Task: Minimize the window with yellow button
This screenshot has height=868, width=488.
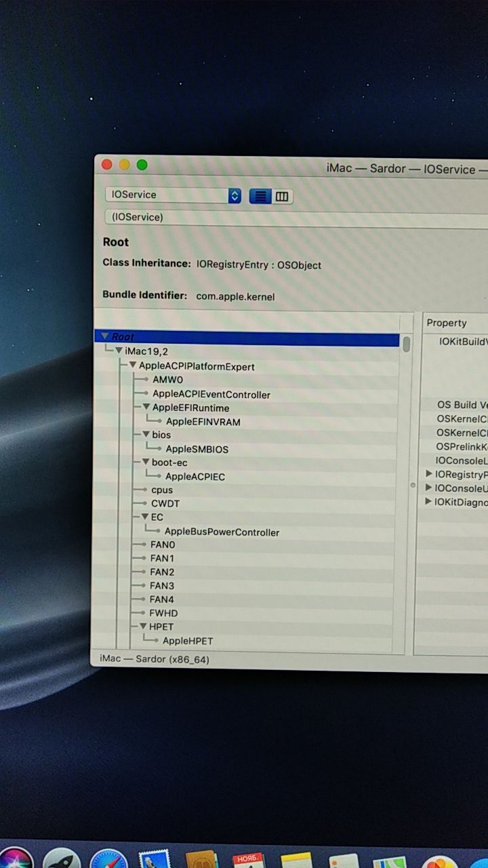Action: click(x=124, y=164)
